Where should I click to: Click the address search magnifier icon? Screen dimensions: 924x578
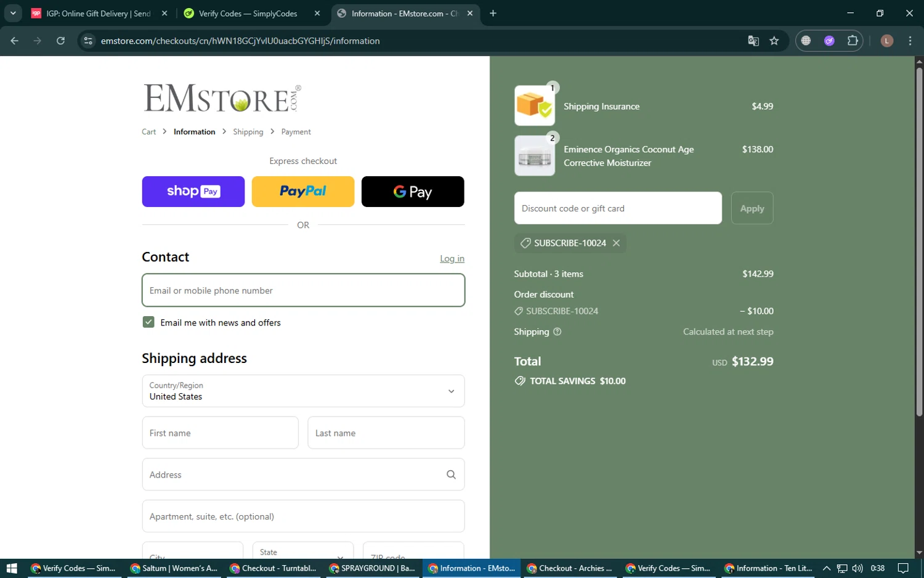[x=451, y=474]
